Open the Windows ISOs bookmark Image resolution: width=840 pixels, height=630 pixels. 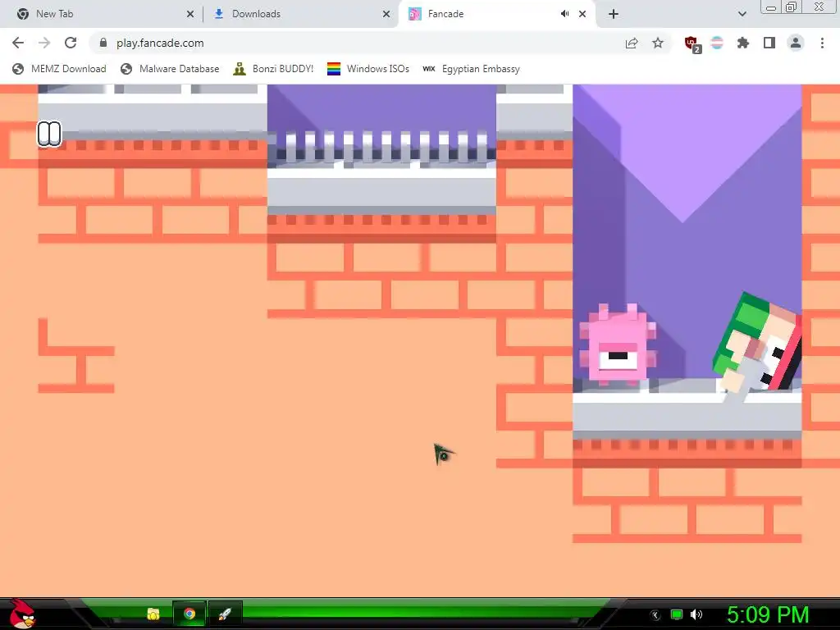368,69
